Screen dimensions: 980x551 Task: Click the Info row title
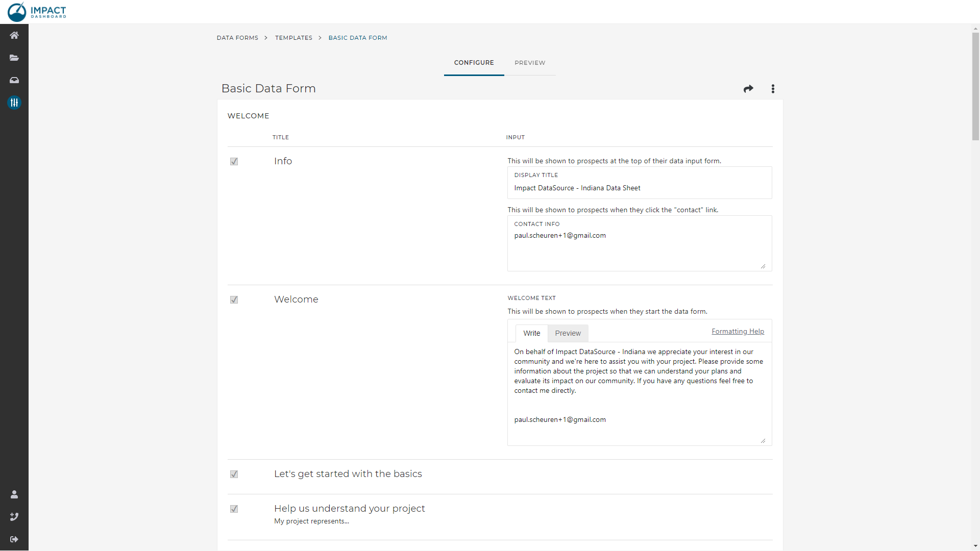point(283,161)
